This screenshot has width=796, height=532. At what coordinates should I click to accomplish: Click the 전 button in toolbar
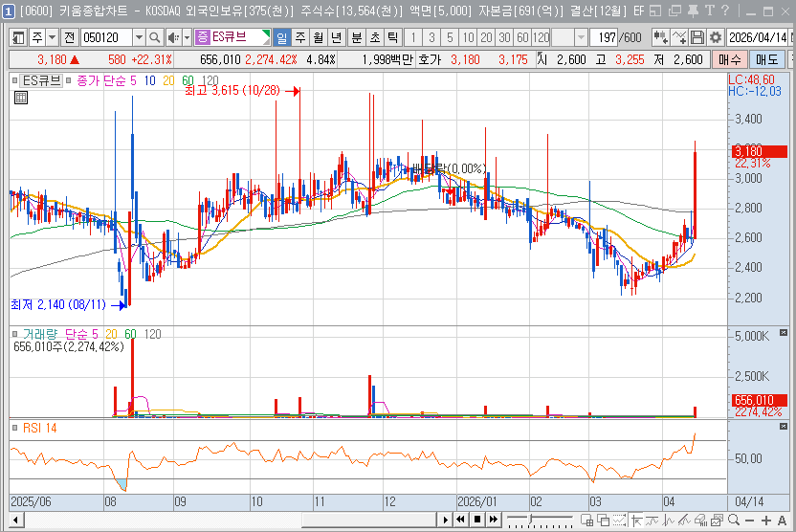70,37
